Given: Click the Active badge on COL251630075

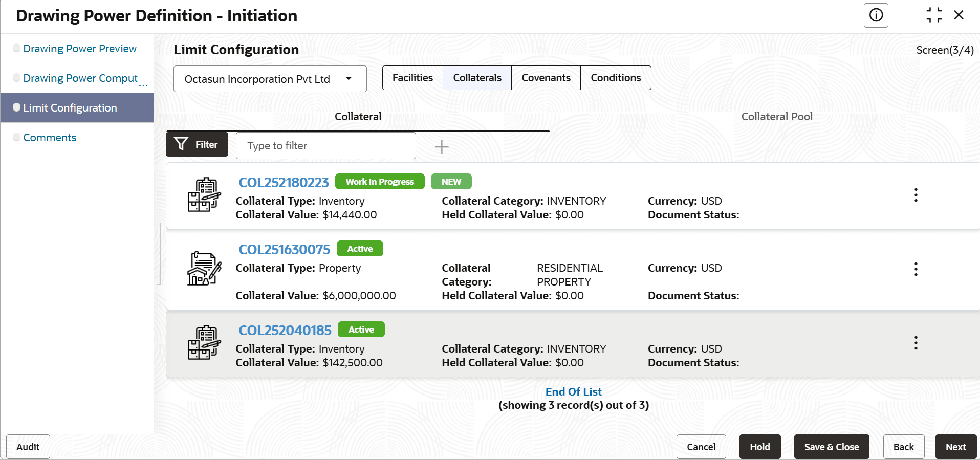Looking at the screenshot, I should (360, 249).
